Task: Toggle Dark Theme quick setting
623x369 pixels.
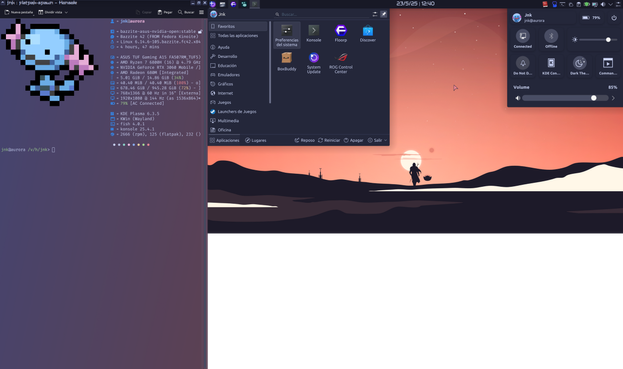Action: pos(579,66)
